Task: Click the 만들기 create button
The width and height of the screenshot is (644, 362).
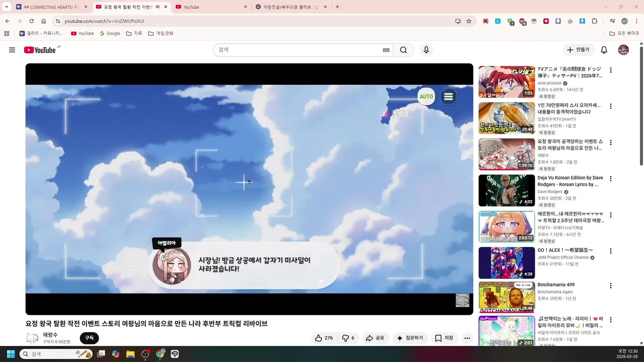Action: pos(578,50)
